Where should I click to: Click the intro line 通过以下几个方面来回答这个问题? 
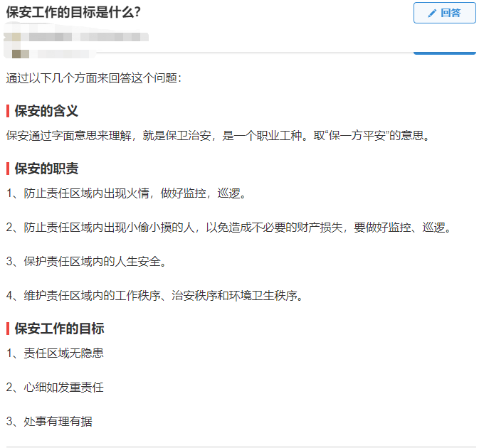94,78
